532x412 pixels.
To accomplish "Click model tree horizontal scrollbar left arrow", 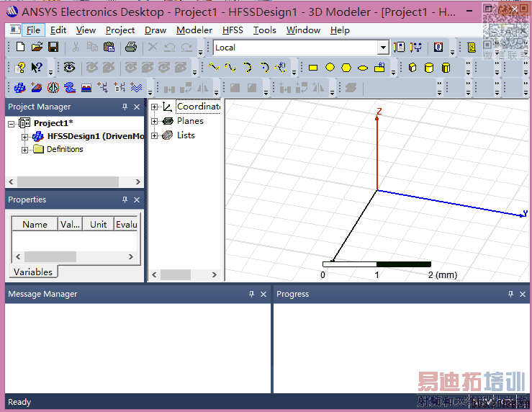I will coord(154,274).
